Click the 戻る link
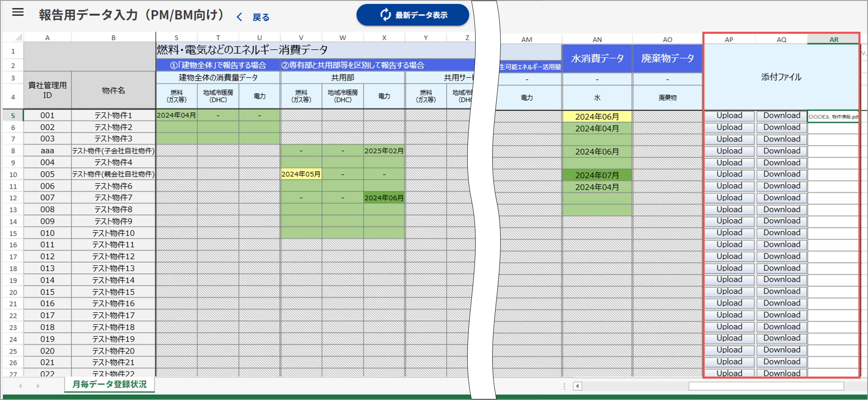Screen dimensions: 868x400 pyautogui.click(x=261, y=17)
